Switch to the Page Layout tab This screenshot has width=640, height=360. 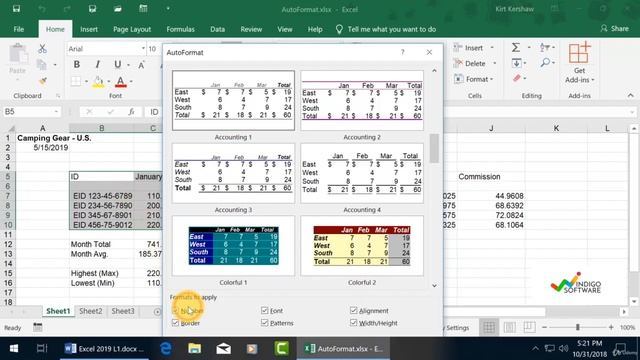click(132, 29)
